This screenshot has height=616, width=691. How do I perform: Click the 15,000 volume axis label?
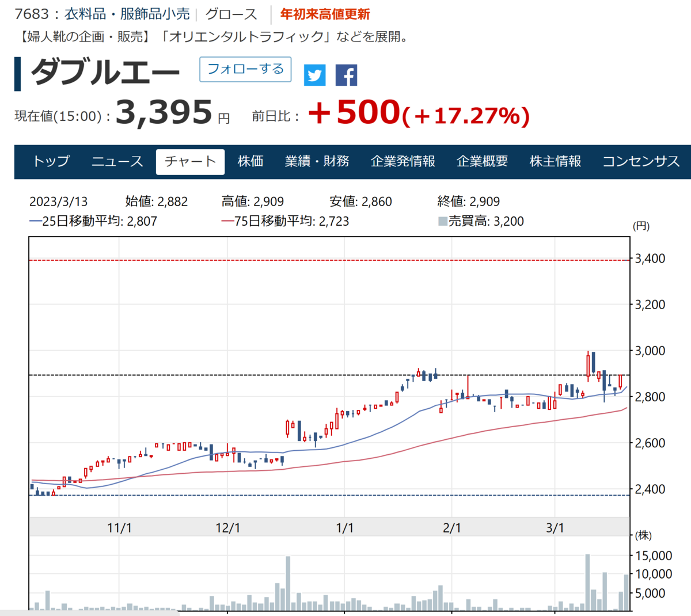pyautogui.click(x=654, y=556)
